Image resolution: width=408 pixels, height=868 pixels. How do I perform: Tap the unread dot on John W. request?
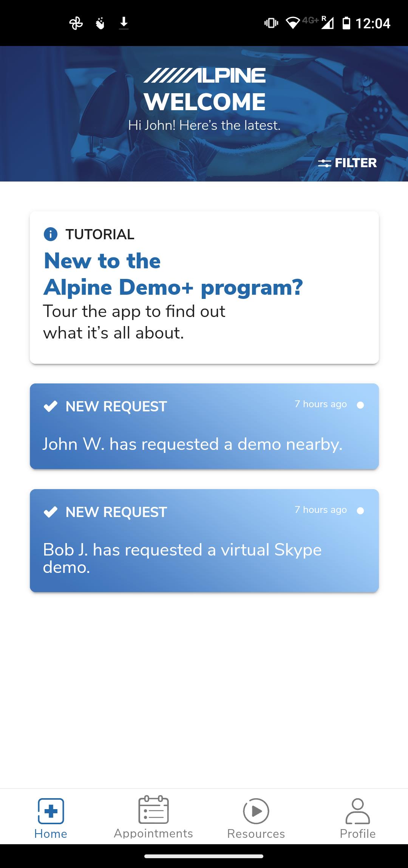tap(360, 405)
